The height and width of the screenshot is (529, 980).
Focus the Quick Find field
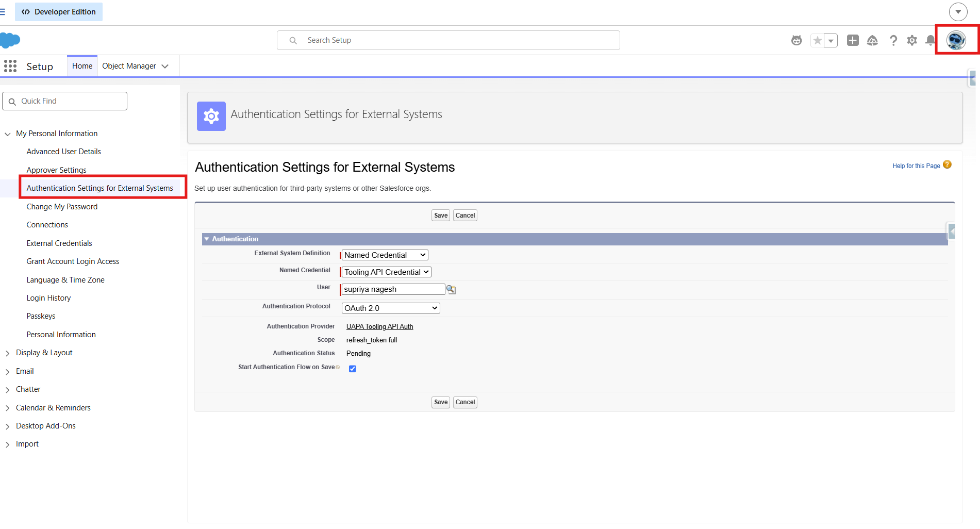(65, 101)
